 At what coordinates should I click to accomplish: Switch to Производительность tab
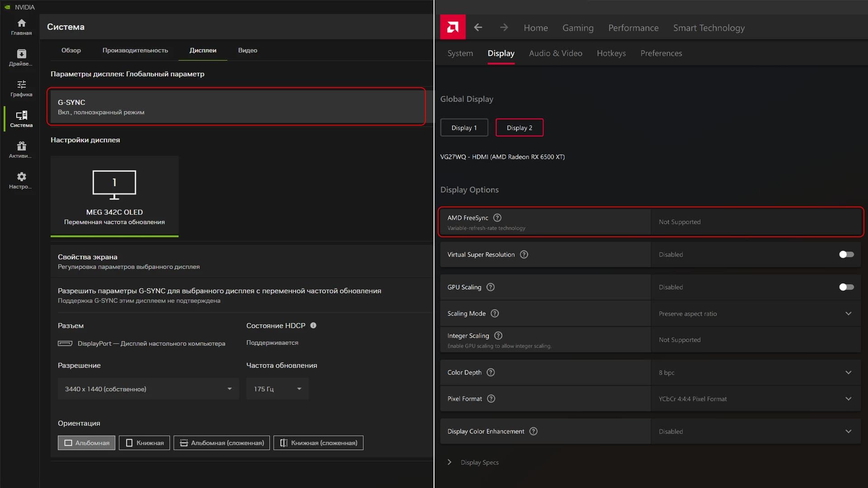click(135, 50)
